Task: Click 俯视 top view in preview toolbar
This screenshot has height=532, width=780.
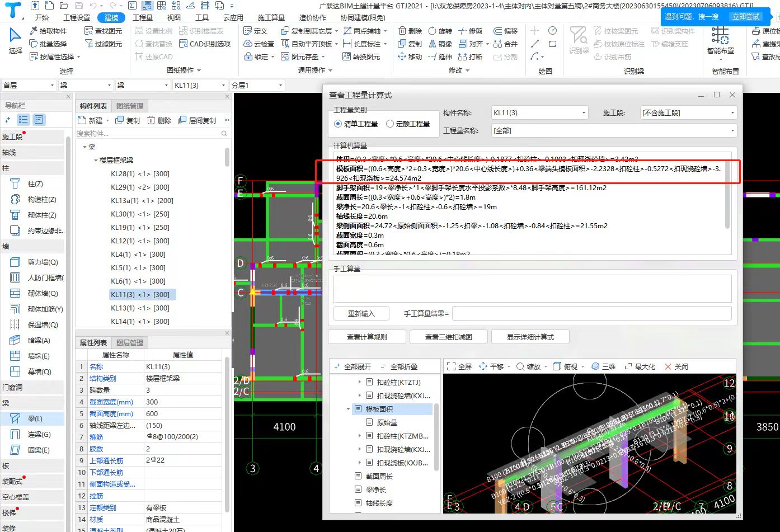Action: [x=565, y=366]
